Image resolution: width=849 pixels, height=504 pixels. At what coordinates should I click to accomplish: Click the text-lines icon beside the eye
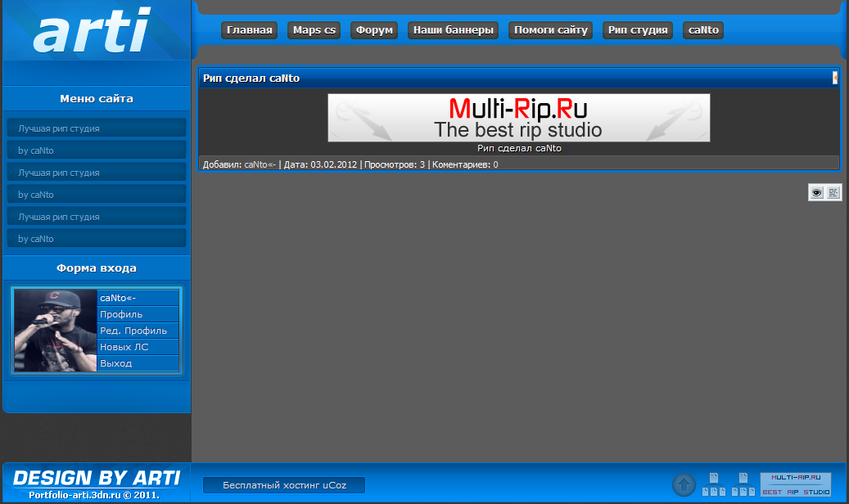pos(833,193)
